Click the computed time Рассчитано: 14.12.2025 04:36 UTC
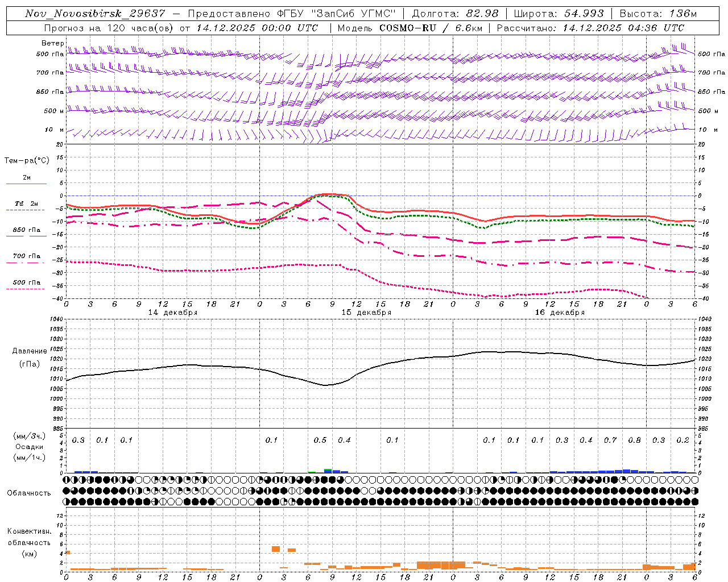Viewport: 728px width, 582px height. coord(590,28)
